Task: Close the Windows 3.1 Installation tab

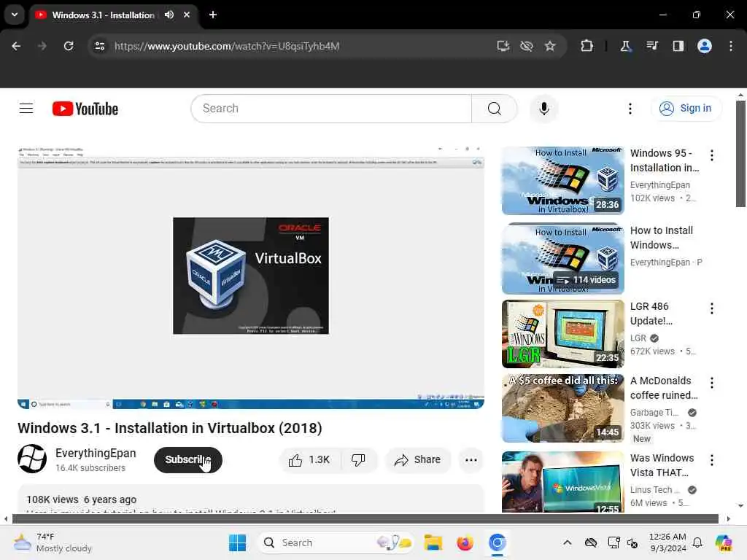Action: pyautogui.click(x=187, y=15)
